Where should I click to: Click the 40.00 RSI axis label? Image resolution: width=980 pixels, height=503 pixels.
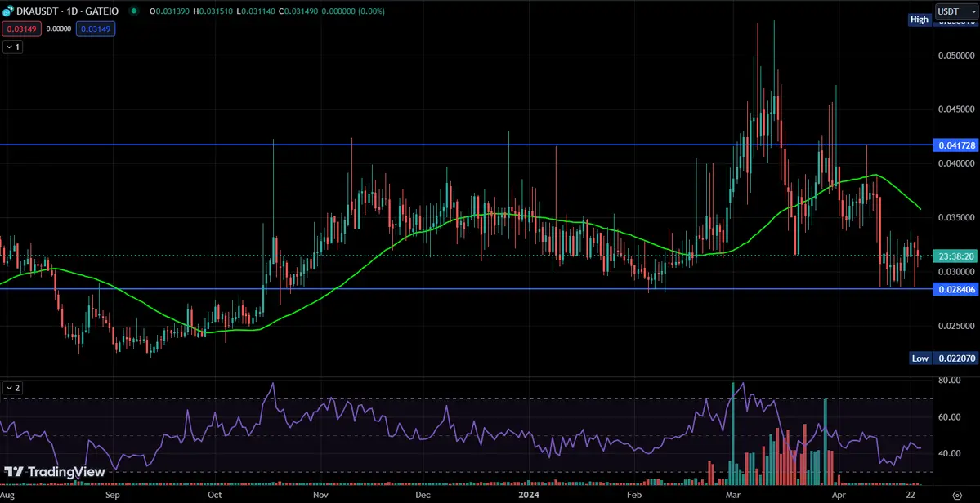pyautogui.click(x=950, y=453)
